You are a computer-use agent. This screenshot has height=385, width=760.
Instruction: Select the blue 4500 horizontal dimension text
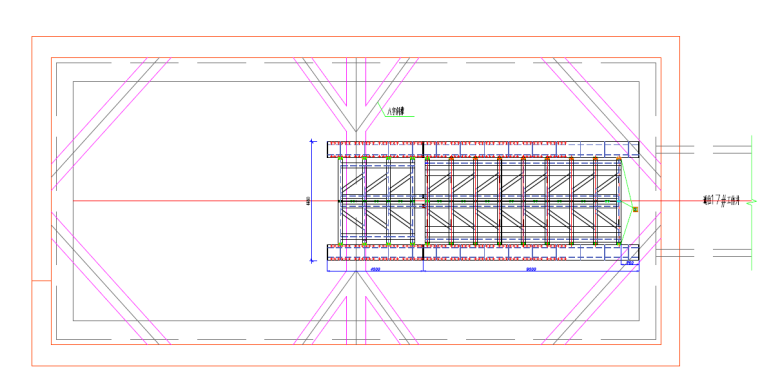click(x=375, y=270)
